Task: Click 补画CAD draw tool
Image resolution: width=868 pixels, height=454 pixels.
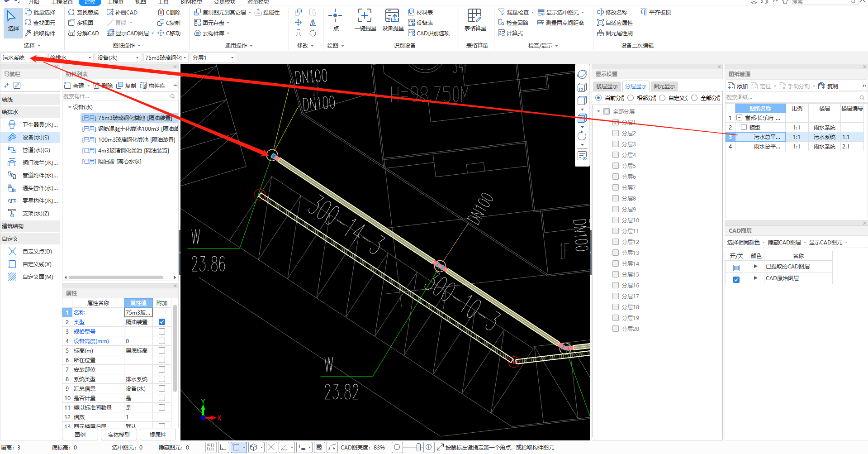Action: coord(122,12)
